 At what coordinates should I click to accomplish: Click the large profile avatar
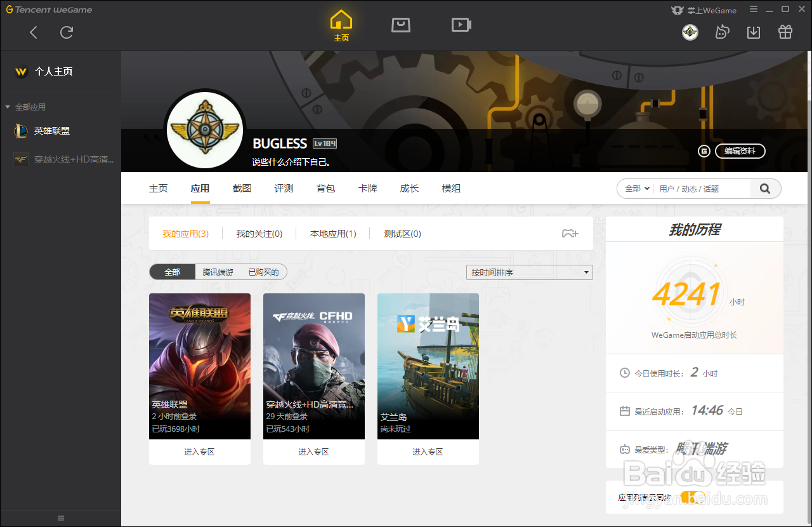(204, 130)
